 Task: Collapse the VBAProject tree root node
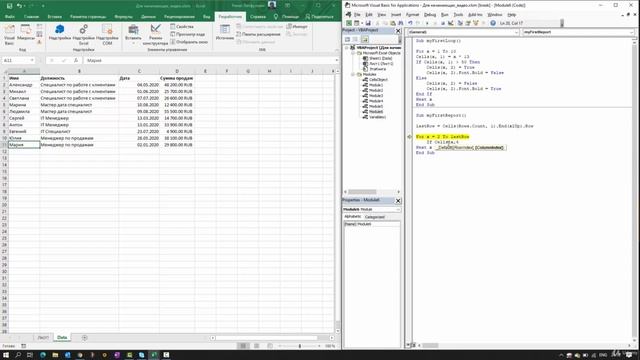347,48
